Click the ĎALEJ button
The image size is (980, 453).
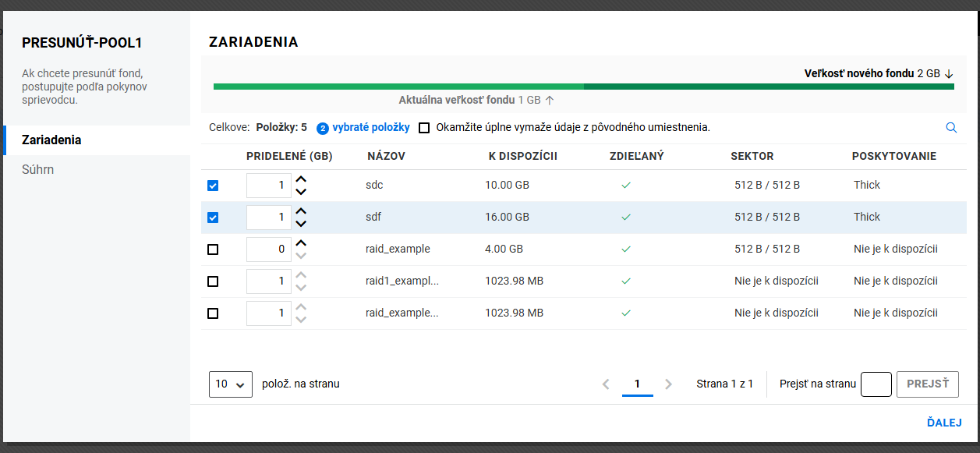point(943,423)
